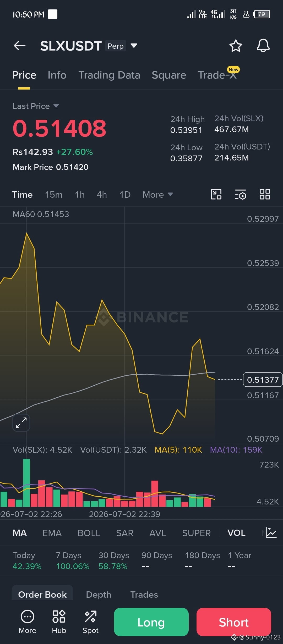Tap the battery indicator in status bar

(x=262, y=14)
